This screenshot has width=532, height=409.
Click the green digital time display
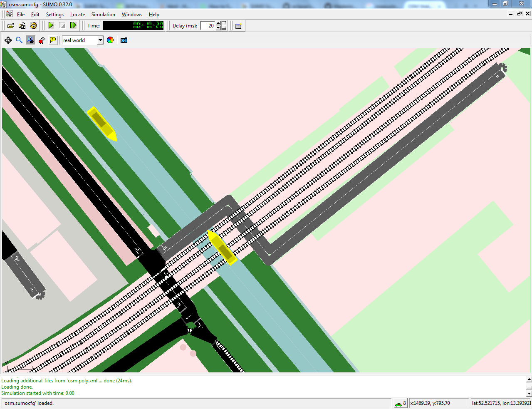coord(133,25)
